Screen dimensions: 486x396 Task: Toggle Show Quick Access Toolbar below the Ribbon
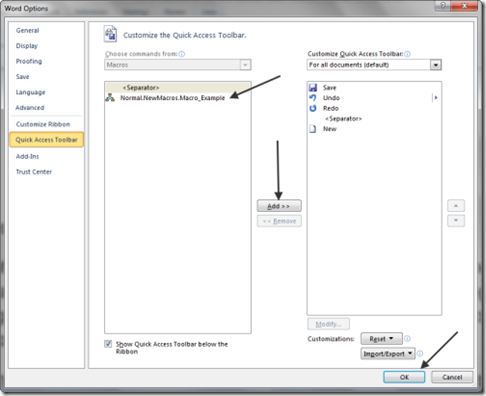(108, 344)
